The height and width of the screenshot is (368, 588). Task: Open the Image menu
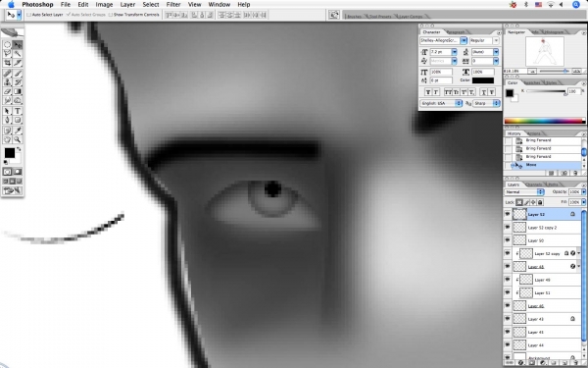[104, 5]
